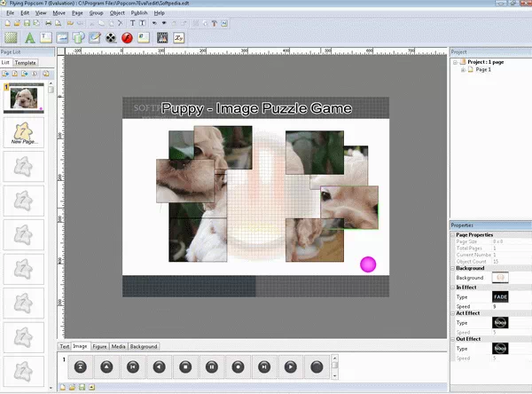This screenshot has width=532, height=394.
Task: Open the Object menu
Action: 117,13
